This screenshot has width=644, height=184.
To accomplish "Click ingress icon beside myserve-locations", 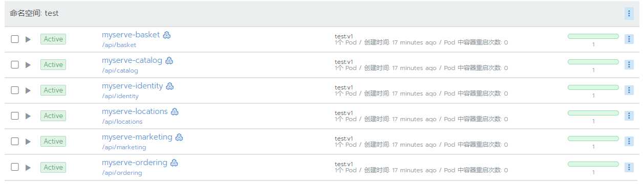I will click(x=175, y=112).
